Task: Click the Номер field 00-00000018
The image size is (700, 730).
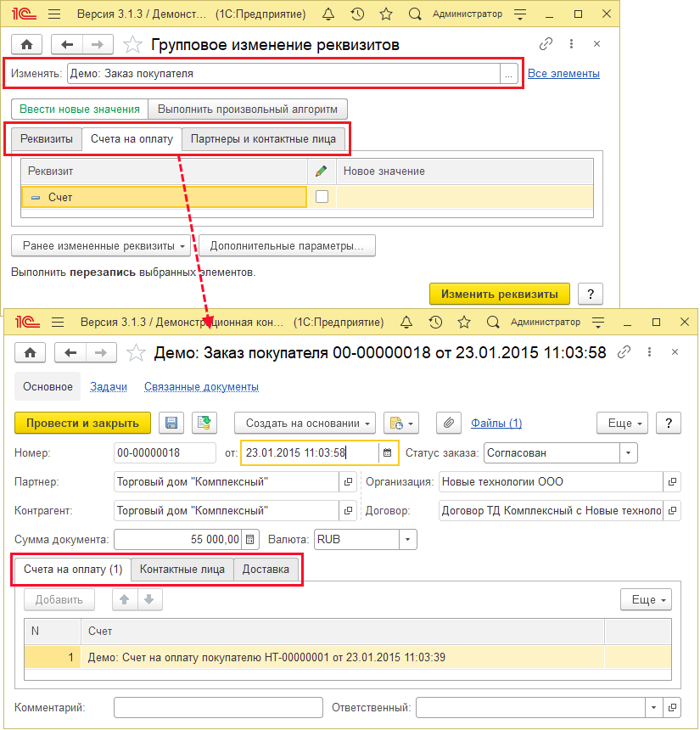Action: coord(165,452)
